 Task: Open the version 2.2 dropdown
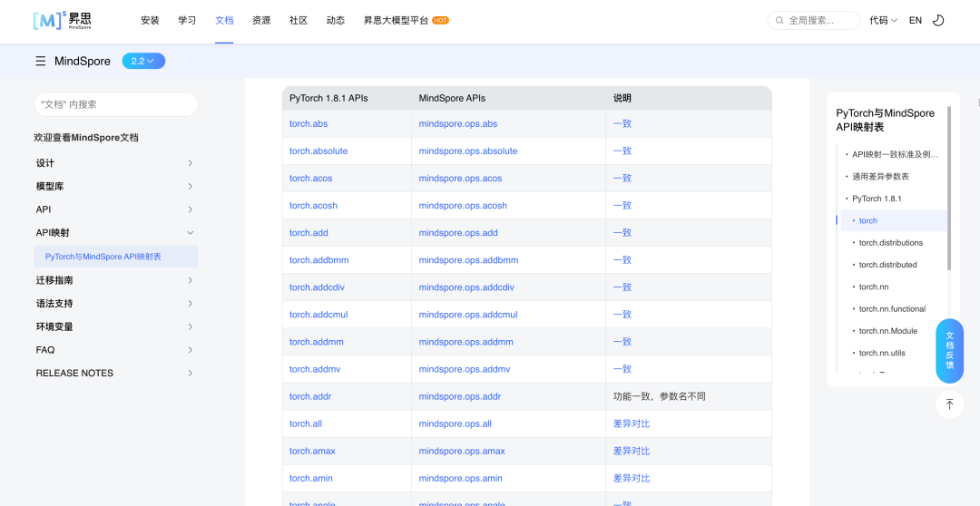click(x=143, y=61)
